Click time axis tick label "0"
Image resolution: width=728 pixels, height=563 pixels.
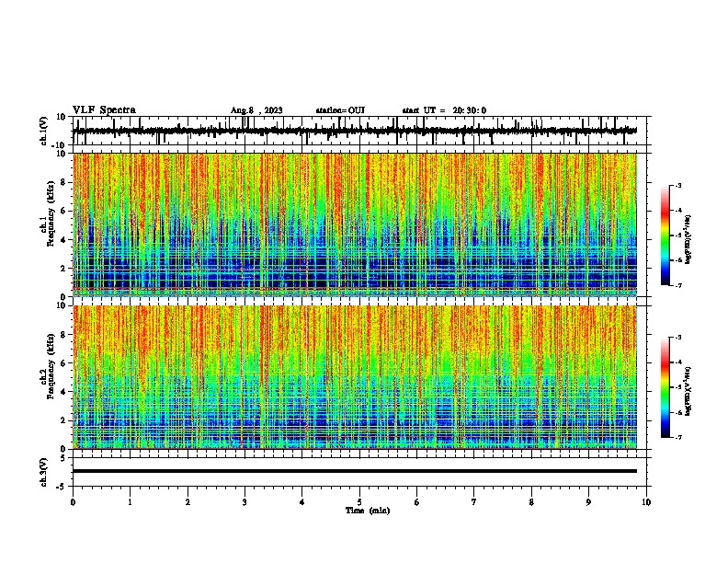point(73,502)
